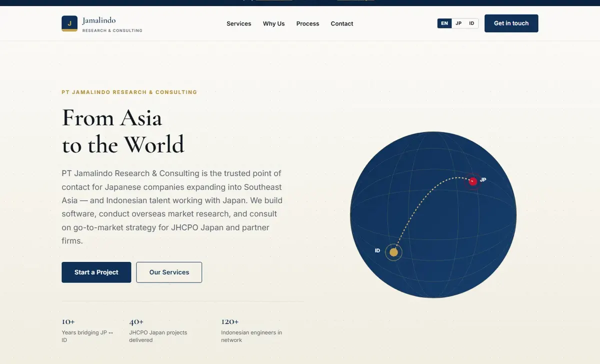
Task: Click the 10+ years statistic
Action: (x=68, y=322)
